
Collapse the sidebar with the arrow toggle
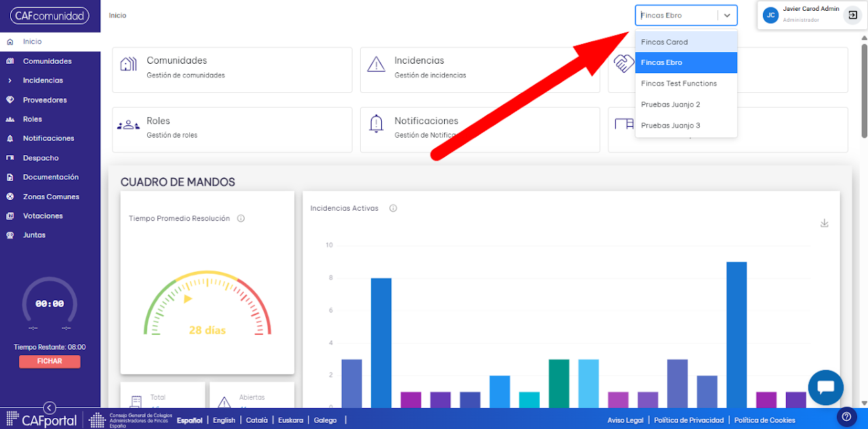(x=49, y=407)
